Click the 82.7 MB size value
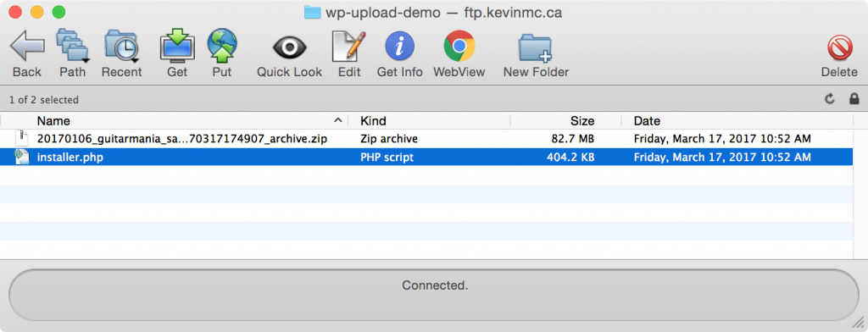Screen dimensions: 868x332 click(x=573, y=139)
